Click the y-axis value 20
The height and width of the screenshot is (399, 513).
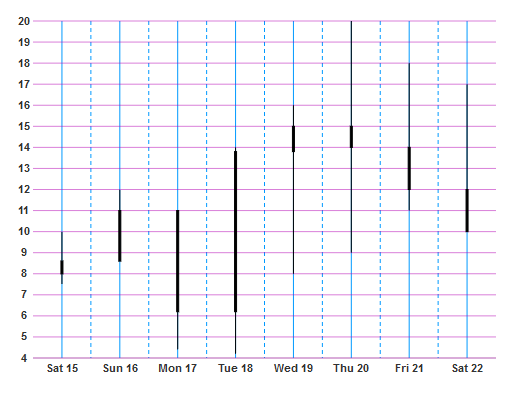pyautogui.click(x=24, y=21)
